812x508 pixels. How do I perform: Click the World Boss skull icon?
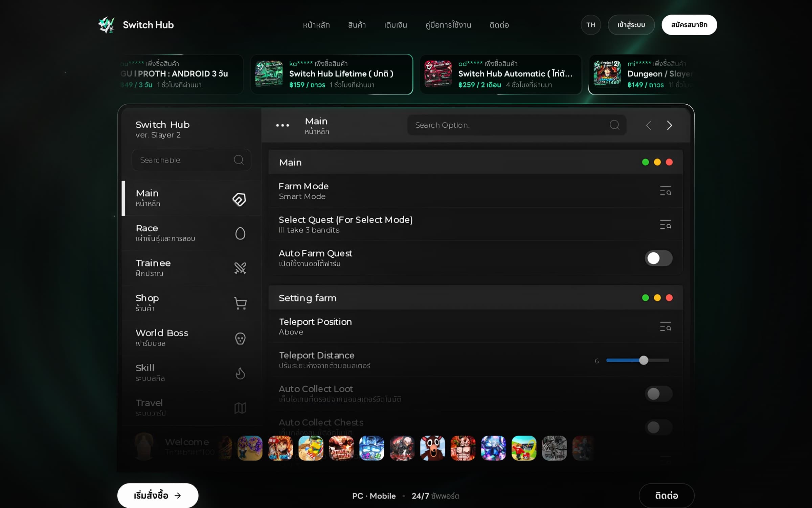pyautogui.click(x=240, y=338)
